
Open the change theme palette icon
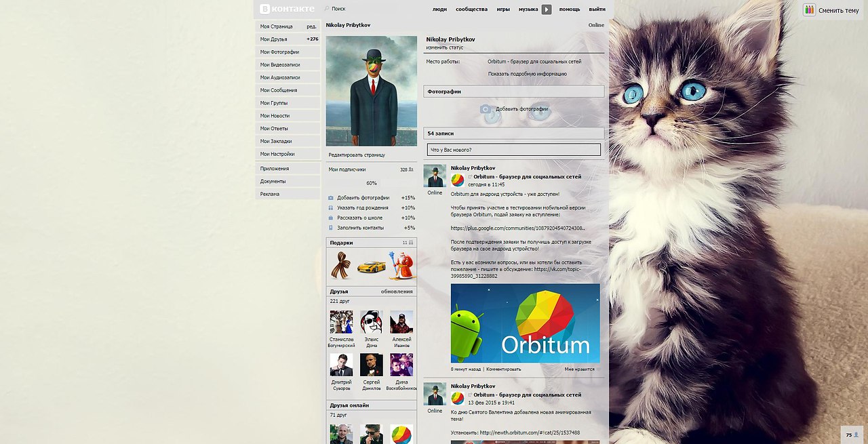point(809,10)
